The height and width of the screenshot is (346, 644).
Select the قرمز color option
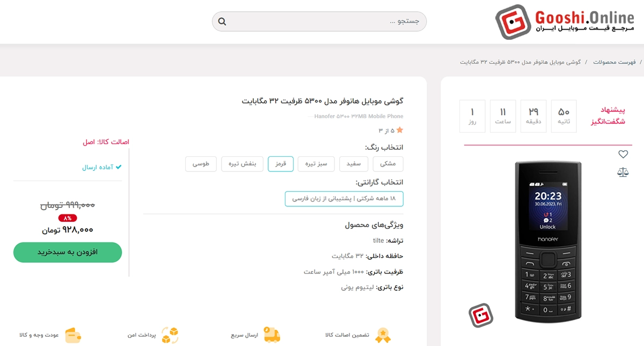(x=280, y=164)
